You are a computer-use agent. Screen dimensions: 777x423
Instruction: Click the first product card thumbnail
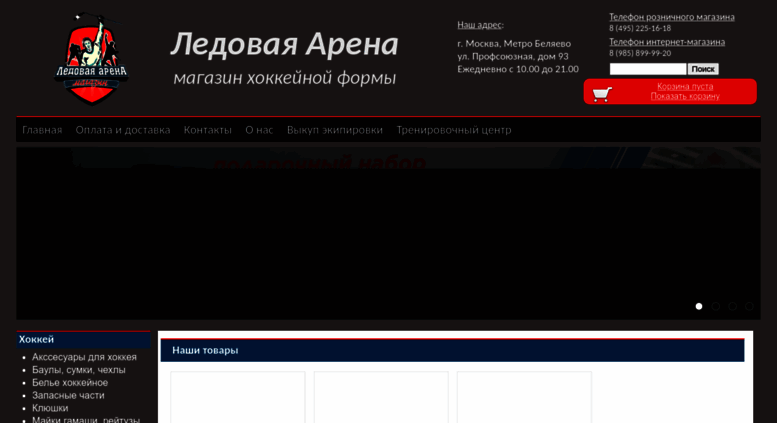click(x=238, y=397)
